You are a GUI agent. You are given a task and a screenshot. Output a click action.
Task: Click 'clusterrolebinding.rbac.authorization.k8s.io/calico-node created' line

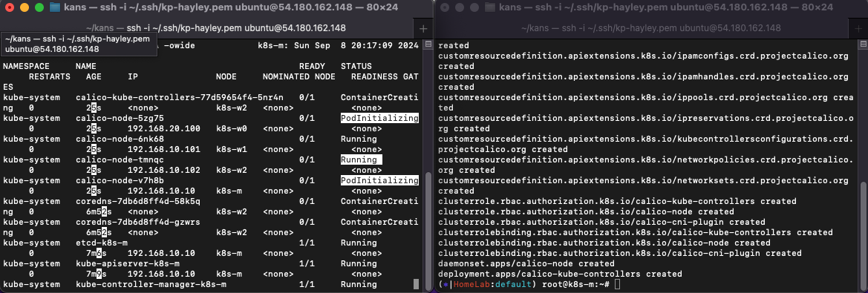click(x=604, y=243)
